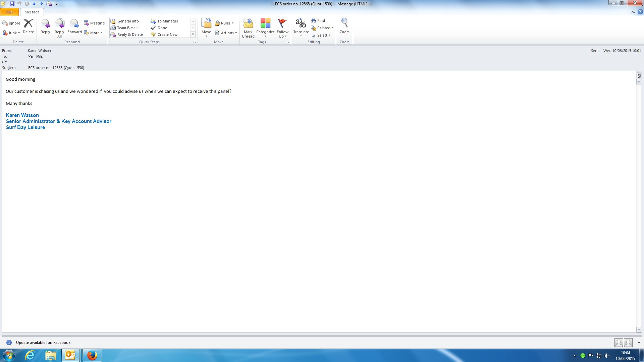644x362 pixels.
Task: Switch to the Message tab
Action: 32,12
